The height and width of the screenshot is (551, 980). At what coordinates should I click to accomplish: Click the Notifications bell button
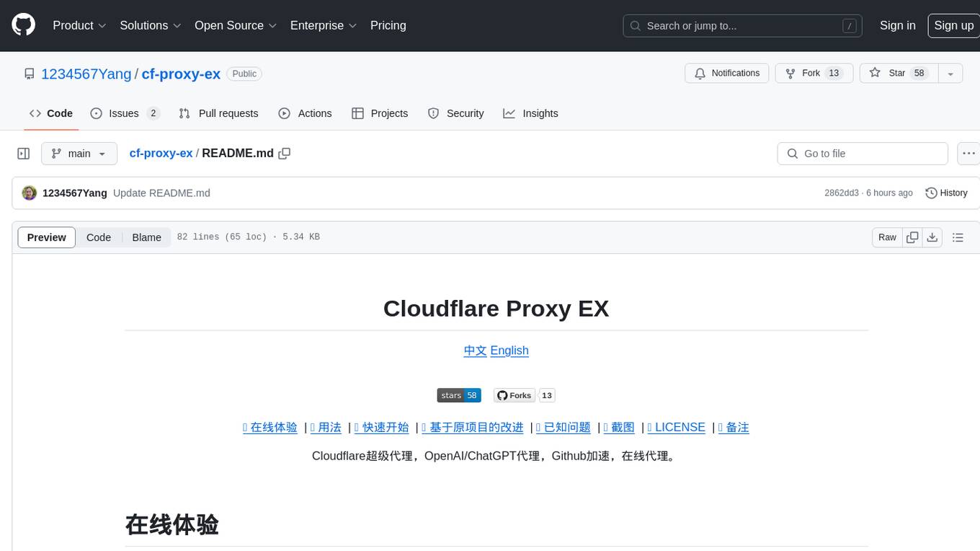pyautogui.click(x=727, y=74)
